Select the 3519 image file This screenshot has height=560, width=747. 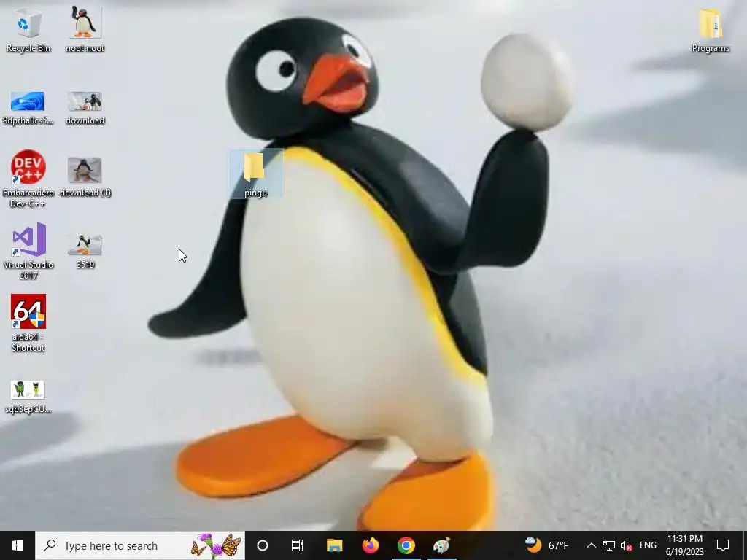click(x=85, y=252)
